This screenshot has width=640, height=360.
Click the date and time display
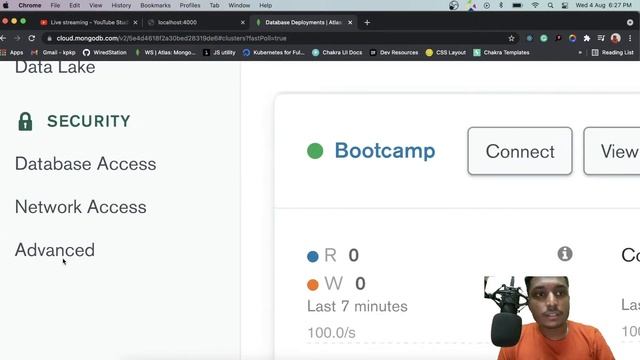[603, 5]
